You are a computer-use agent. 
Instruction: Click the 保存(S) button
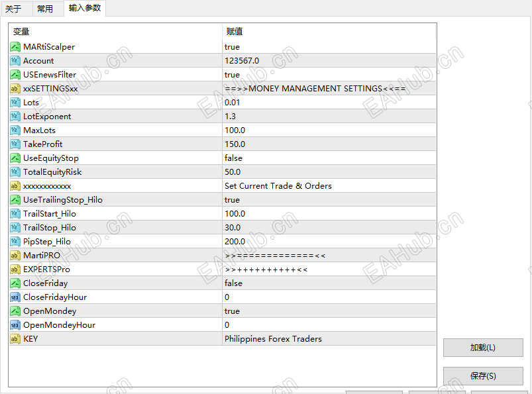point(483,375)
